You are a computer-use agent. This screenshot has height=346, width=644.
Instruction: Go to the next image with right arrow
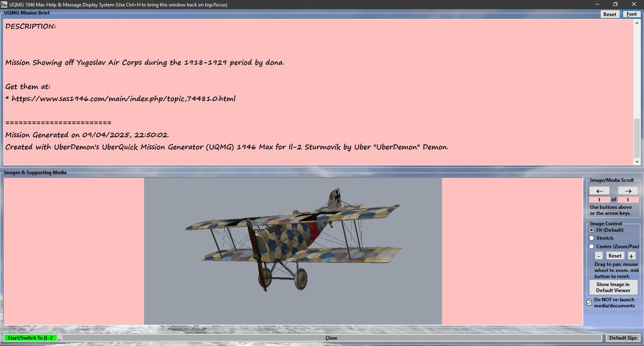(x=628, y=191)
